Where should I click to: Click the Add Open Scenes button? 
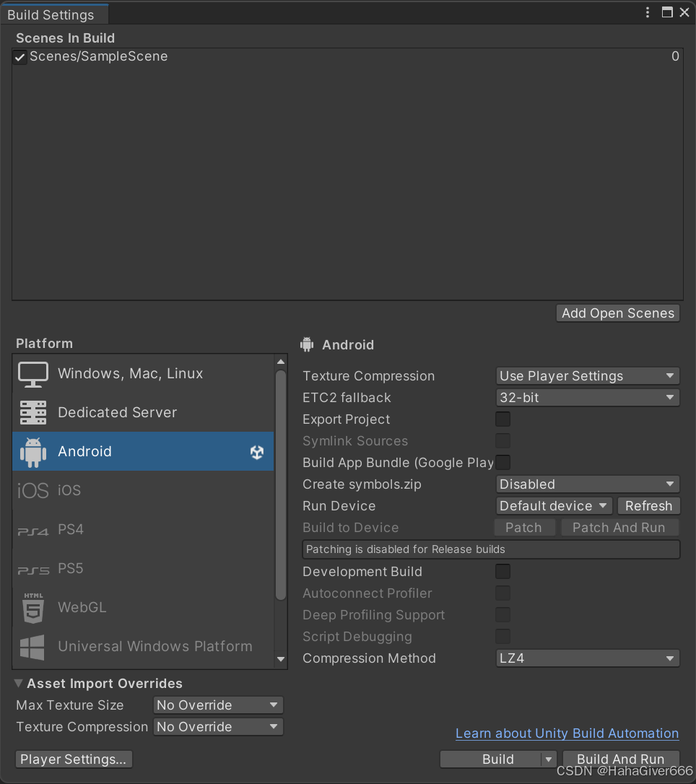click(x=618, y=313)
